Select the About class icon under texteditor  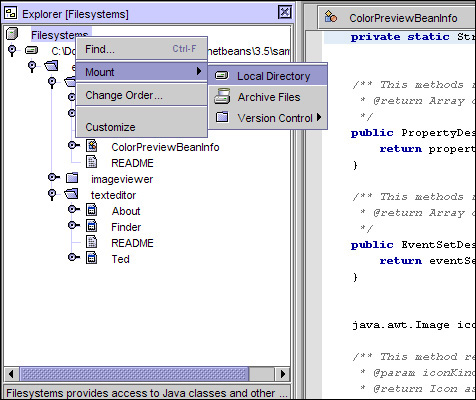[x=91, y=210]
